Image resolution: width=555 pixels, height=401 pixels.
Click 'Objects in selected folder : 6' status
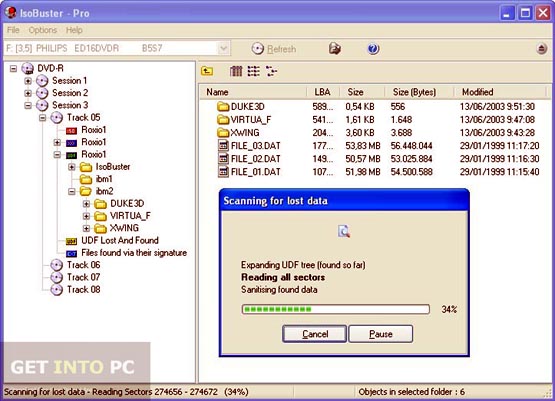[x=411, y=392]
